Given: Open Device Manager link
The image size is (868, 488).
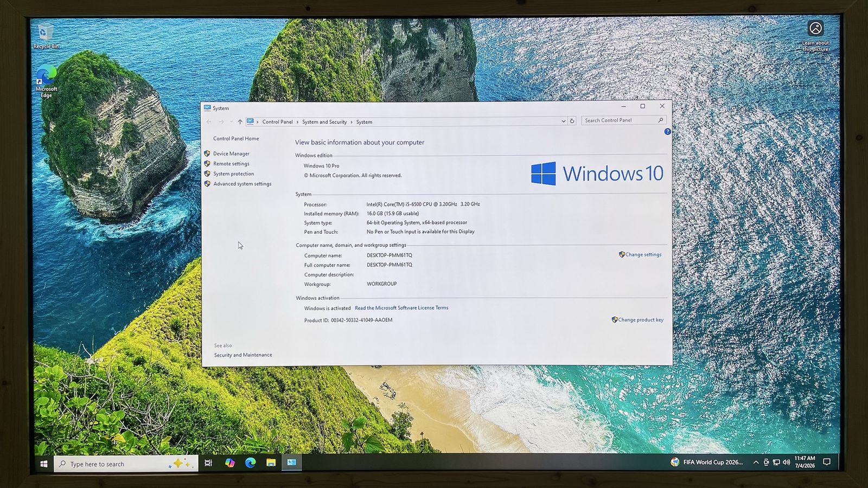Looking at the screenshot, I should [231, 154].
